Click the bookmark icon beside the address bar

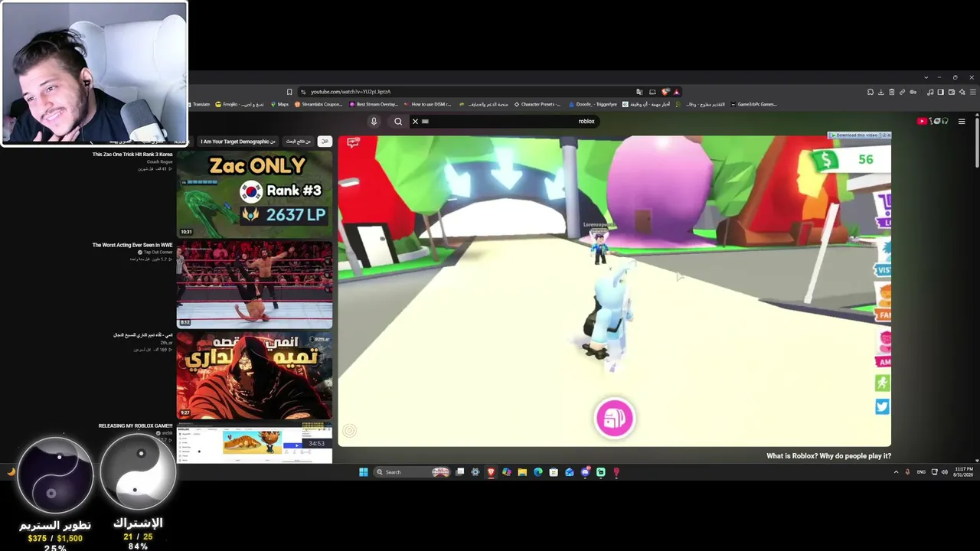(x=289, y=92)
